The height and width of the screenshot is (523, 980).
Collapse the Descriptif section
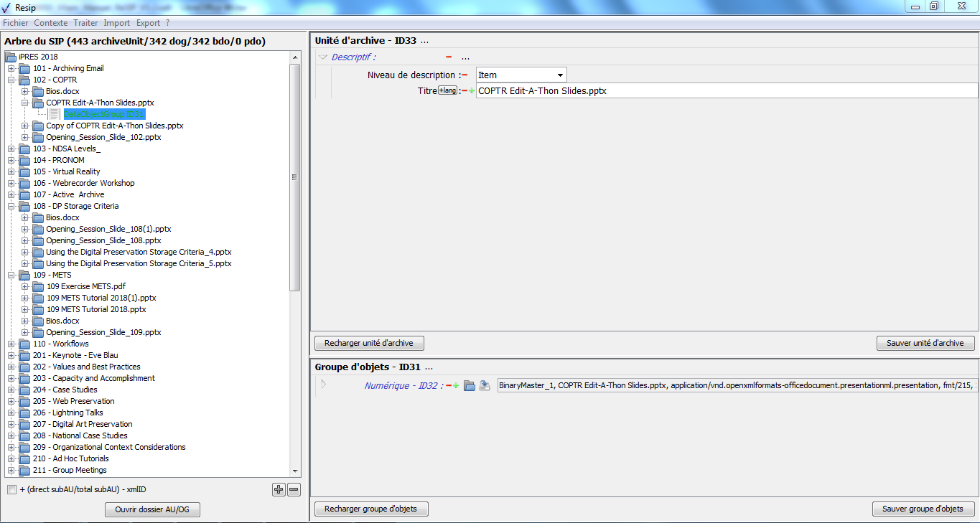pyautogui.click(x=323, y=57)
